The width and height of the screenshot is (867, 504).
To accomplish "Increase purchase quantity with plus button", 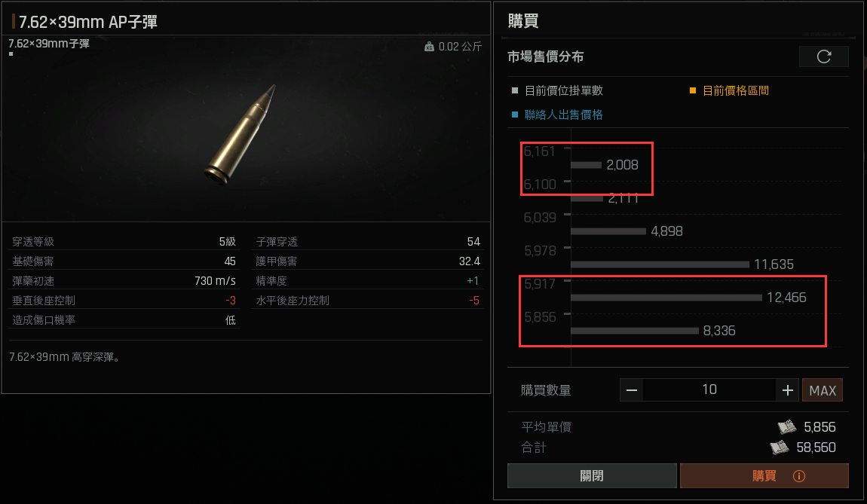I will 787,390.
